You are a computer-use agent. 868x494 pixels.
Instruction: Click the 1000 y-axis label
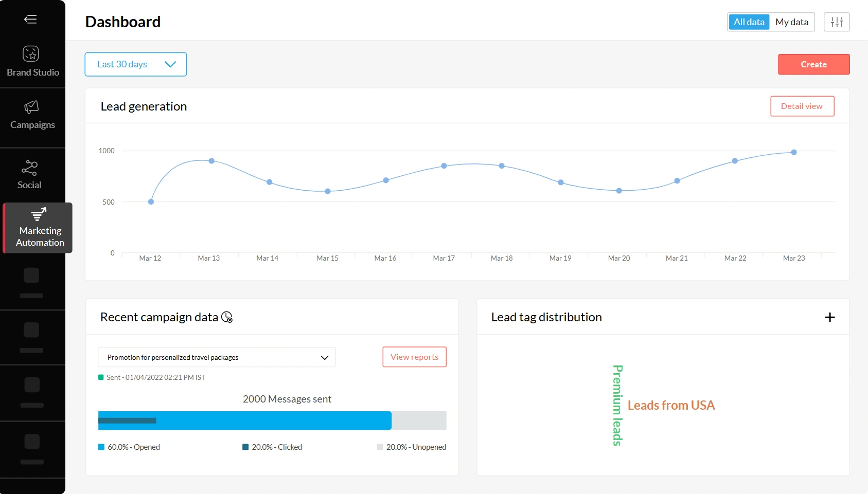point(107,151)
